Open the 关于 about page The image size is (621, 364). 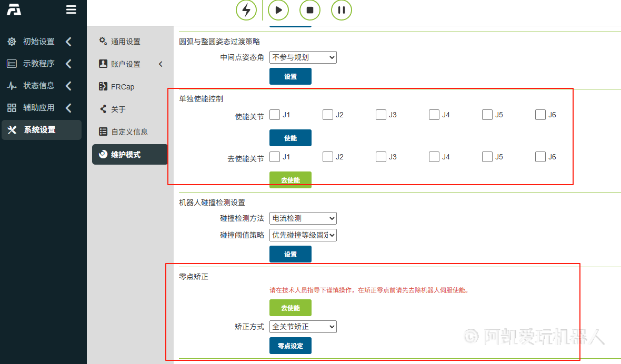tap(118, 109)
